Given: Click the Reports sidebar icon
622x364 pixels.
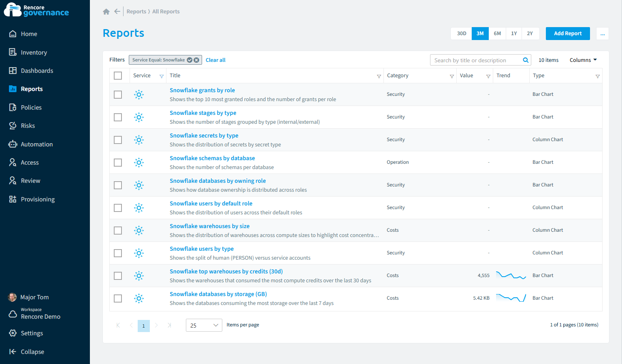Looking at the screenshot, I should 13,89.
